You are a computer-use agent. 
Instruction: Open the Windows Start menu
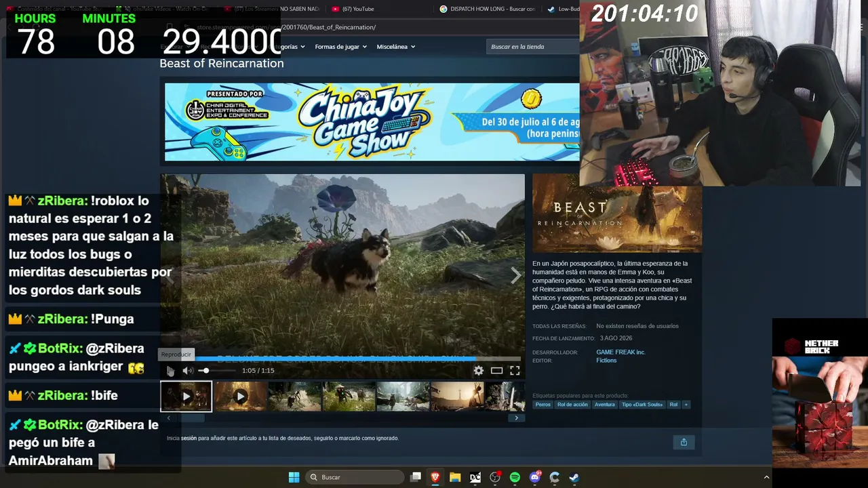(294, 477)
